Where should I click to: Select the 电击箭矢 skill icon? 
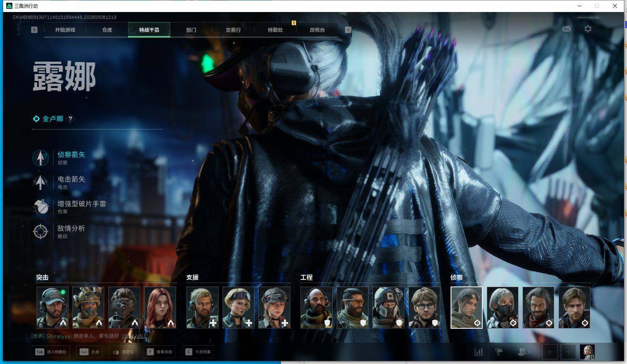tap(40, 182)
